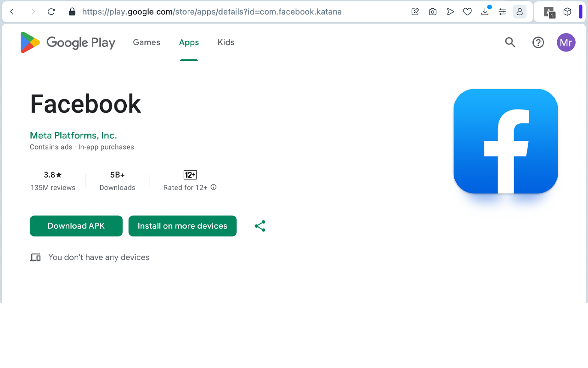Click the Facebook app title
588x368 pixels.
pyautogui.click(x=85, y=104)
